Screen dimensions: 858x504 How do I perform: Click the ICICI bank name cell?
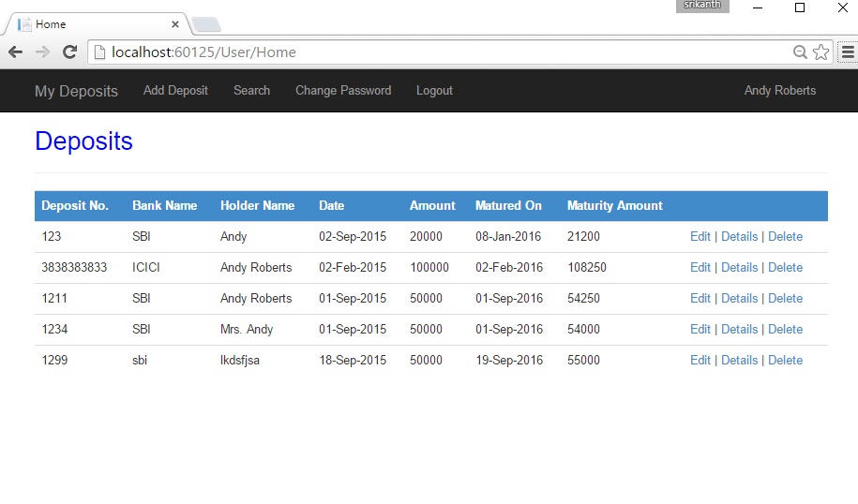[146, 267]
